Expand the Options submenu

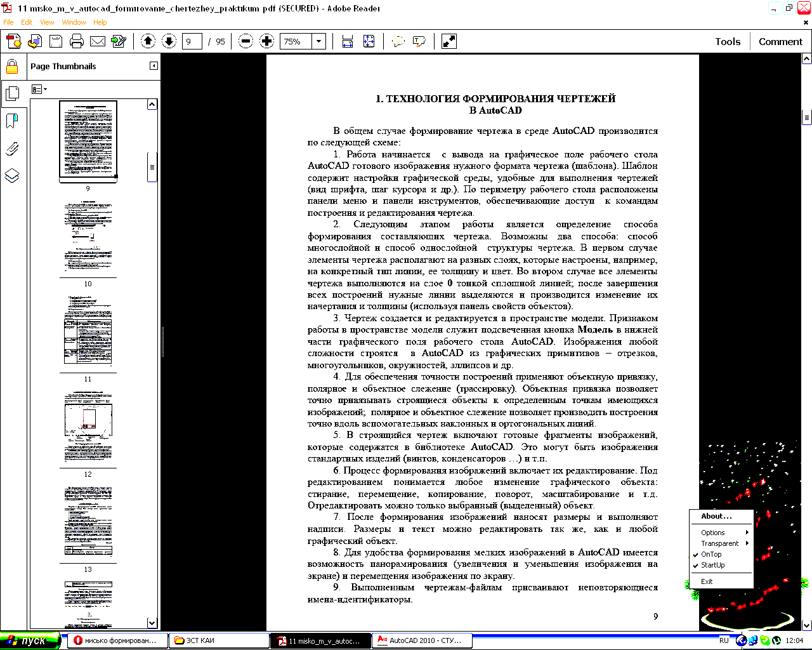tap(721, 533)
